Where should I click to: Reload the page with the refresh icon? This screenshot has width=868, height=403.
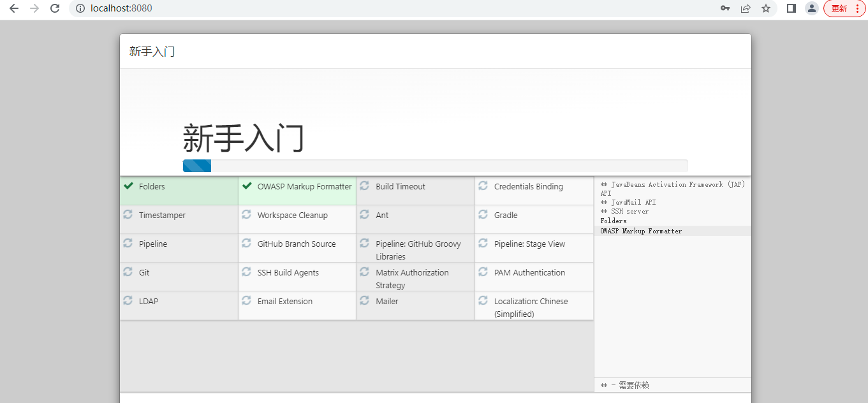(55, 8)
